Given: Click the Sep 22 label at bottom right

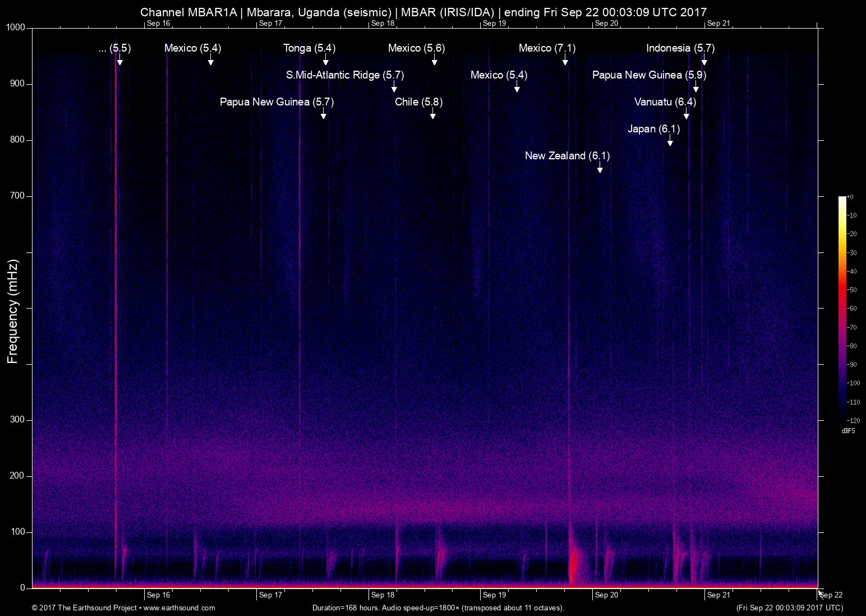Looking at the screenshot, I should coord(831,595).
